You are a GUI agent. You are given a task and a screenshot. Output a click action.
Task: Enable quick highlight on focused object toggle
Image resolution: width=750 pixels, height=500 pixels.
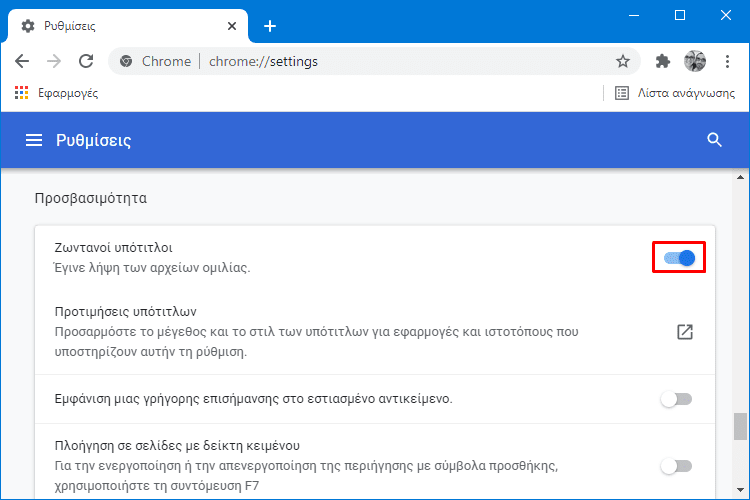676,399
